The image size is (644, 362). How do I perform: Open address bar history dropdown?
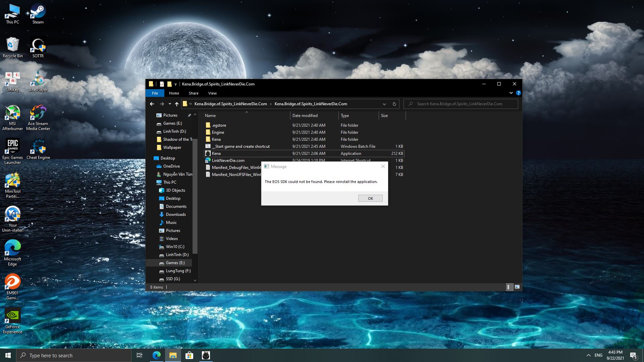tap(384, 104)
